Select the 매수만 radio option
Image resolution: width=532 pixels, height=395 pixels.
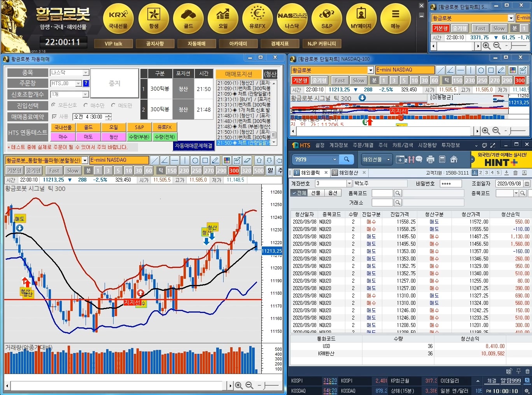tap(86, 105)
